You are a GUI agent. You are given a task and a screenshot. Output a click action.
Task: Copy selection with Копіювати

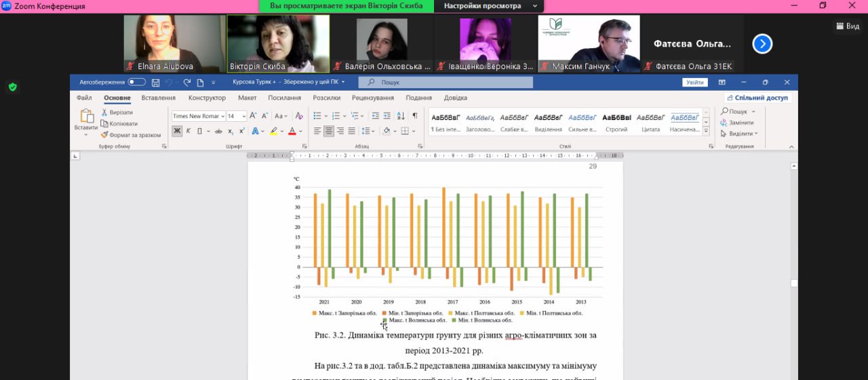click(x=119, y=123)
